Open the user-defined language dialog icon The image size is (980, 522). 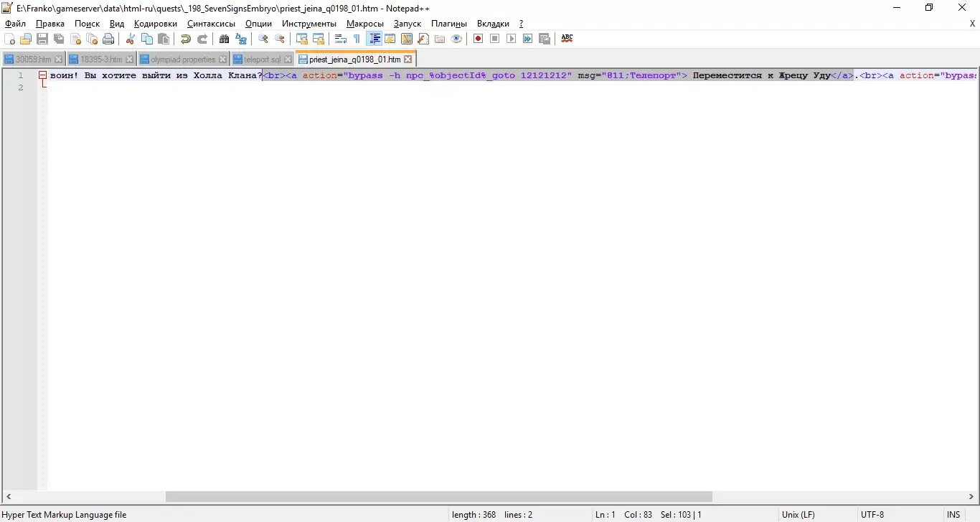tap(390, 39)
